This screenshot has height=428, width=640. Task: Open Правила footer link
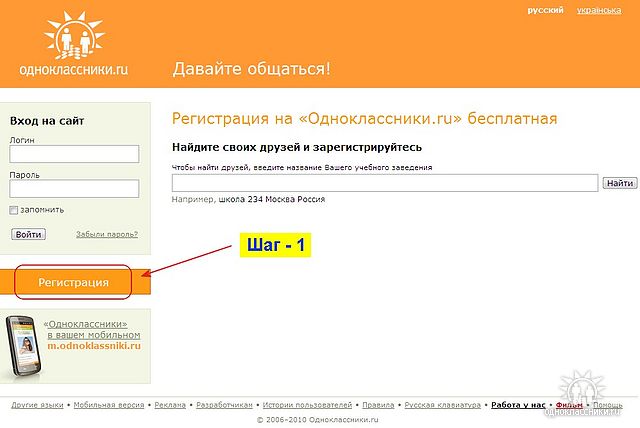[378, 405]
